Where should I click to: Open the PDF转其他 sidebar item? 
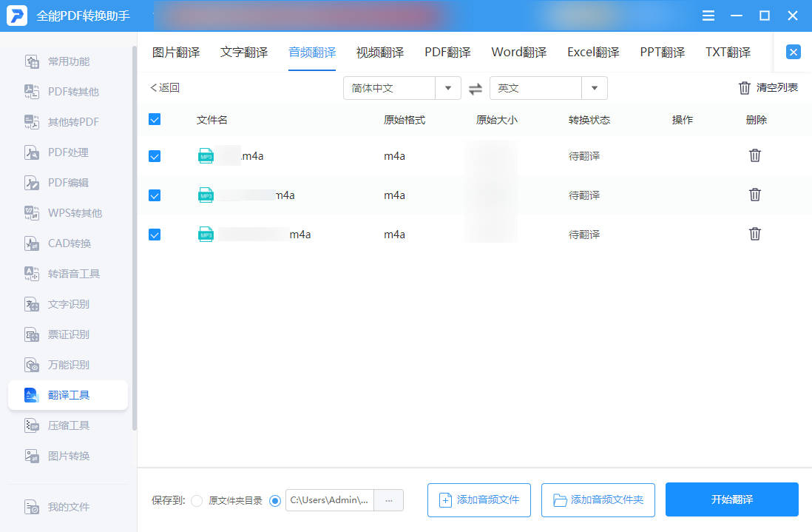click(68, 92)
